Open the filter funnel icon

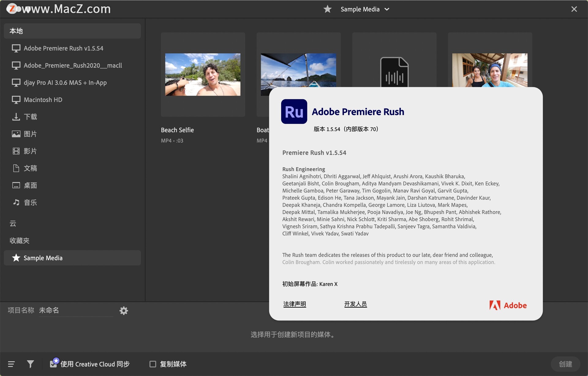point(30,364)
